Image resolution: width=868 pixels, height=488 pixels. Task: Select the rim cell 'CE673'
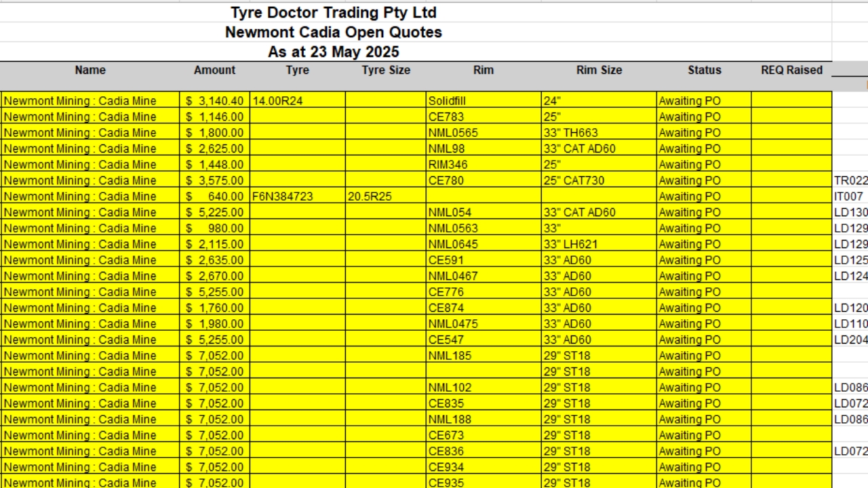(484, 435)
